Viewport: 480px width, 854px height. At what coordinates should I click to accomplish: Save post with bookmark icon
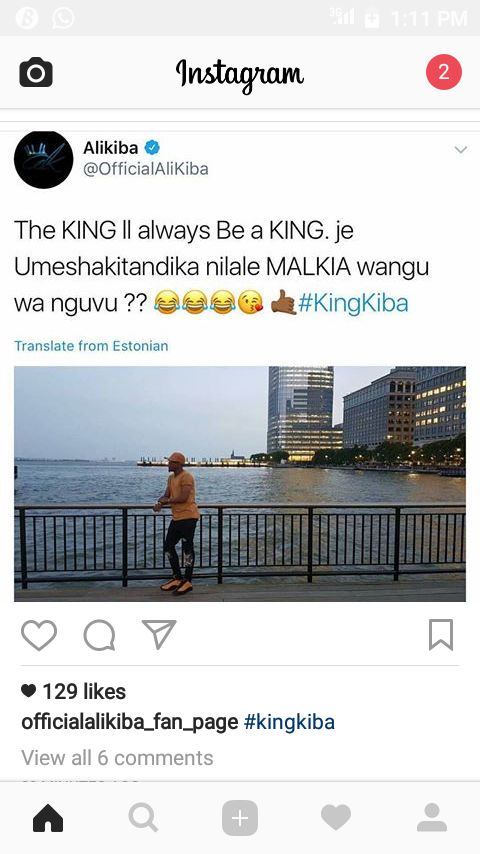point(441,635)
